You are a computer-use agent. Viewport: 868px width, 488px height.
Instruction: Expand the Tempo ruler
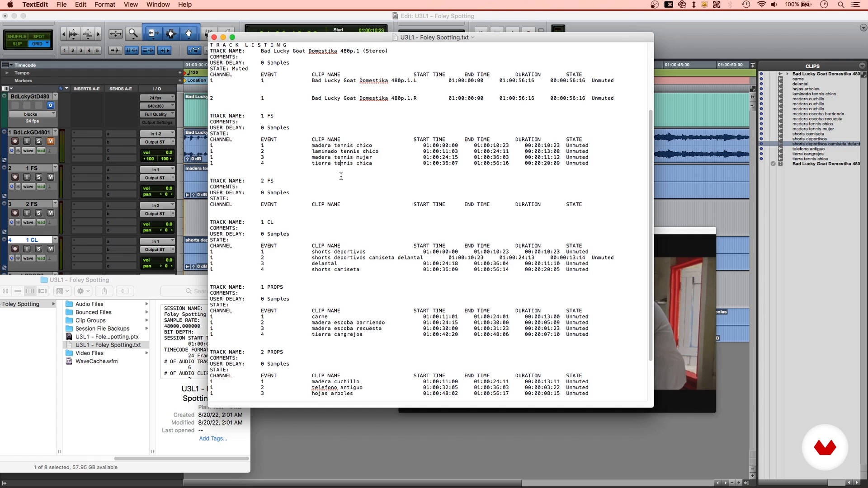7,73
